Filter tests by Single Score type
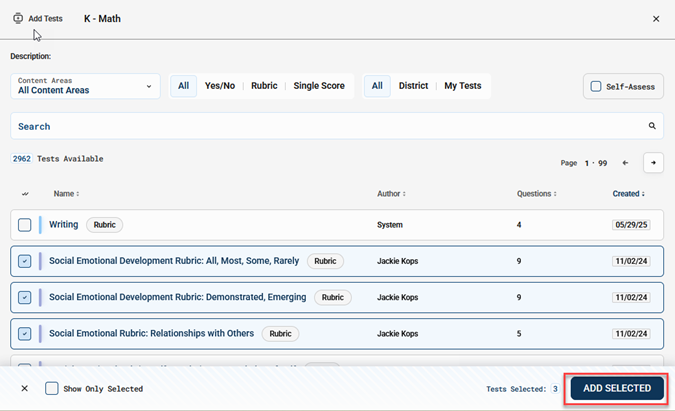 (319, 86)
